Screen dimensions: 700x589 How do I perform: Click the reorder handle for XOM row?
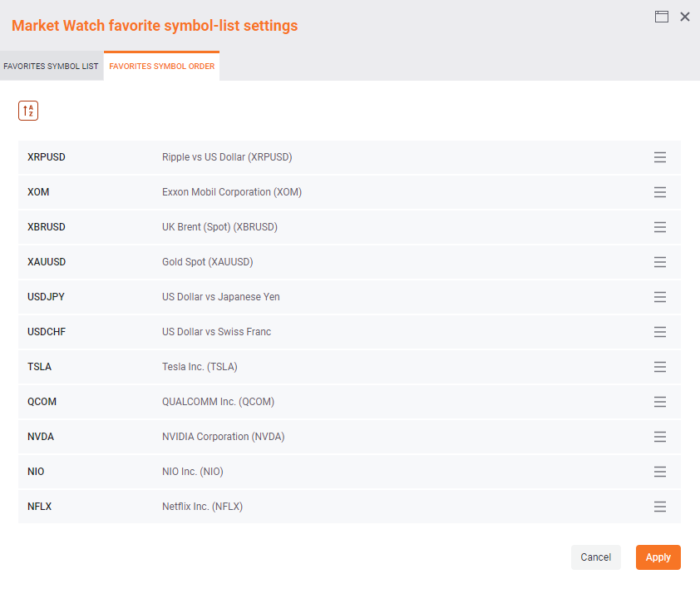[x=660, y=192]
